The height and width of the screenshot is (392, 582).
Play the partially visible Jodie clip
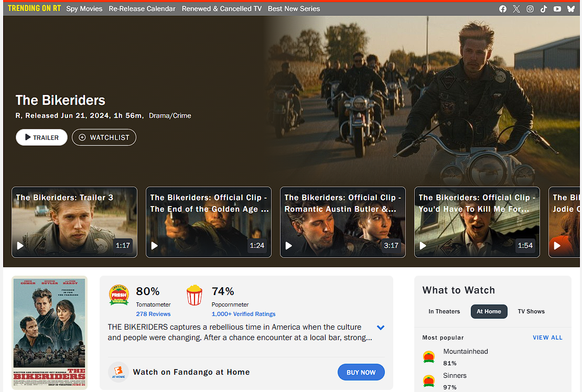564,222
